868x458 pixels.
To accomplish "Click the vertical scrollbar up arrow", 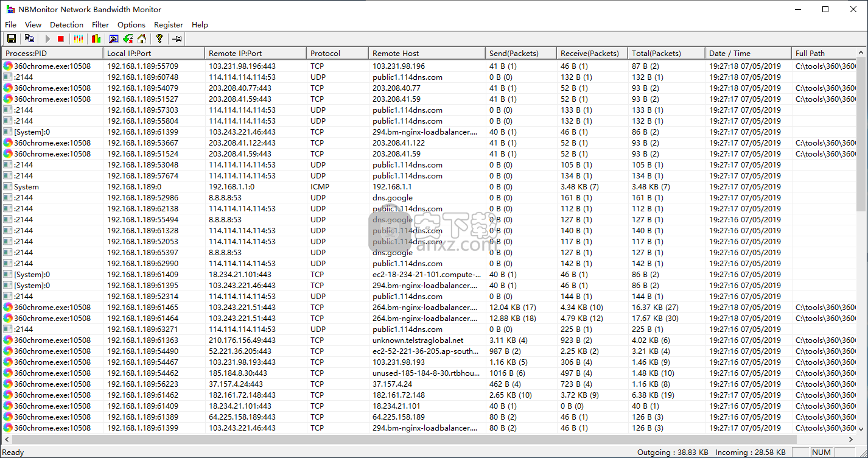I will point(862,52).
